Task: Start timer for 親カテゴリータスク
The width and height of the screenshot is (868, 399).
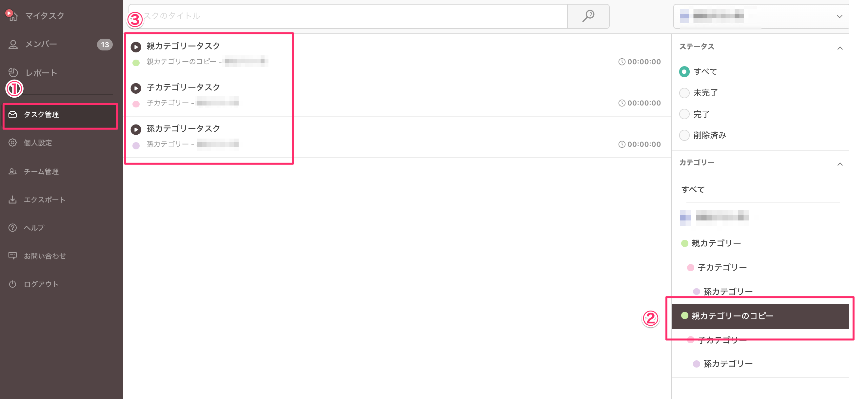Action: click(x=136, y=47)
